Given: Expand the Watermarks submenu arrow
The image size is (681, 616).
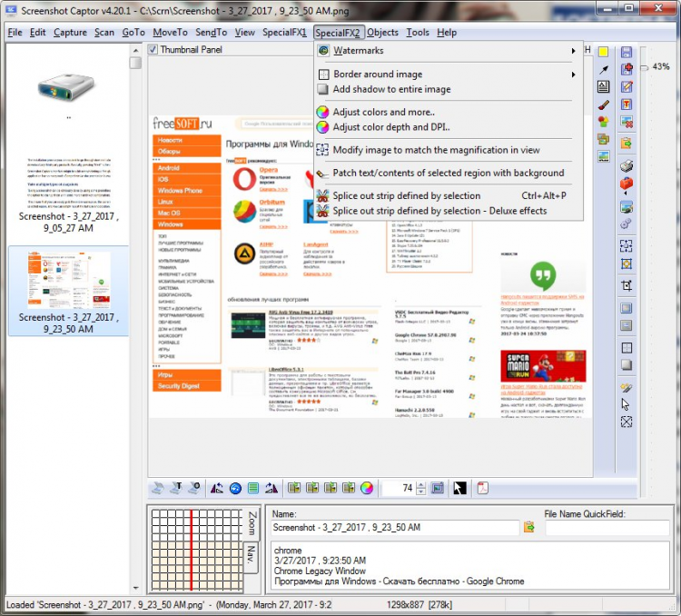Looking at the screenshot, I should pyautogui.click(x=573, y=51).
